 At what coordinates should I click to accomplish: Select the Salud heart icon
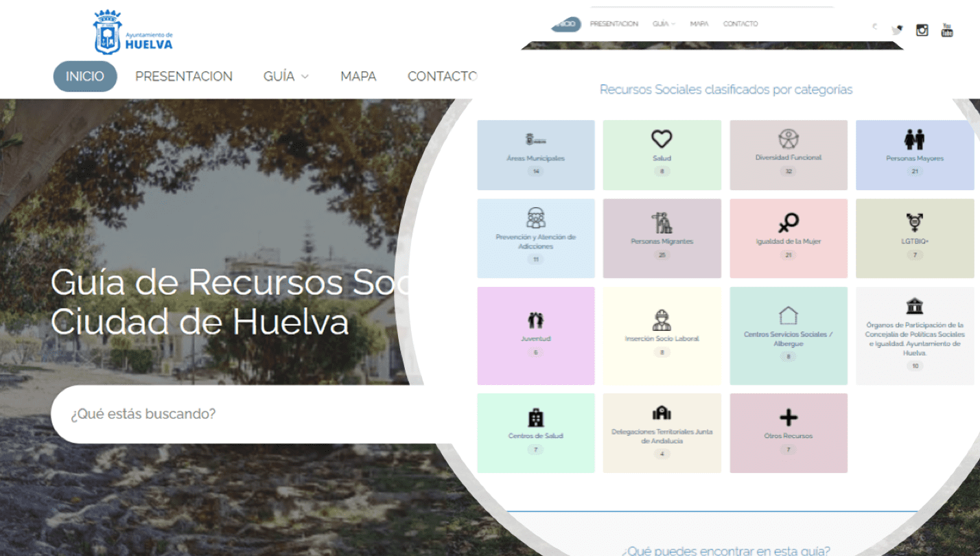[x=662, y=139]
